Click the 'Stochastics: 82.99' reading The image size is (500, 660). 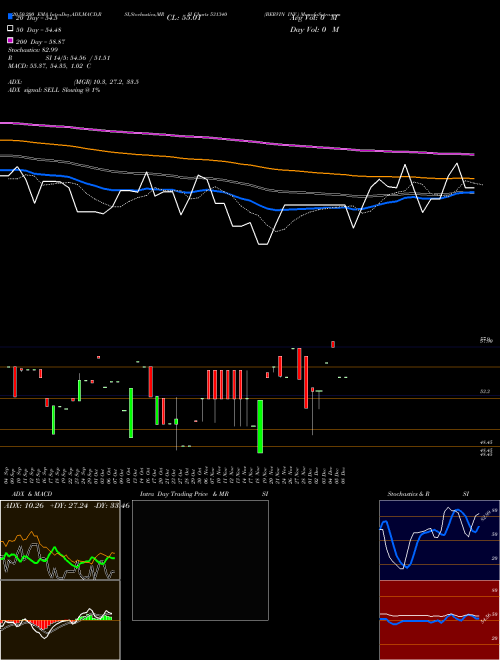(33, 50)
